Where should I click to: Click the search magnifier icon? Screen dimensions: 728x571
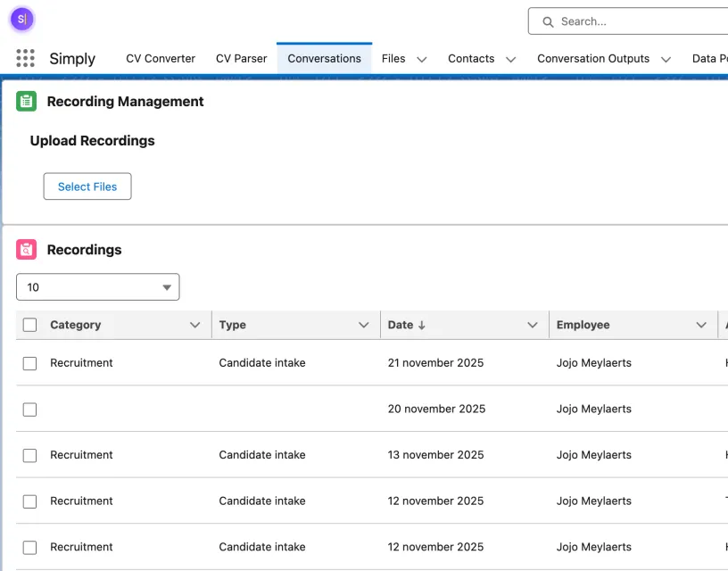point(548,21)
